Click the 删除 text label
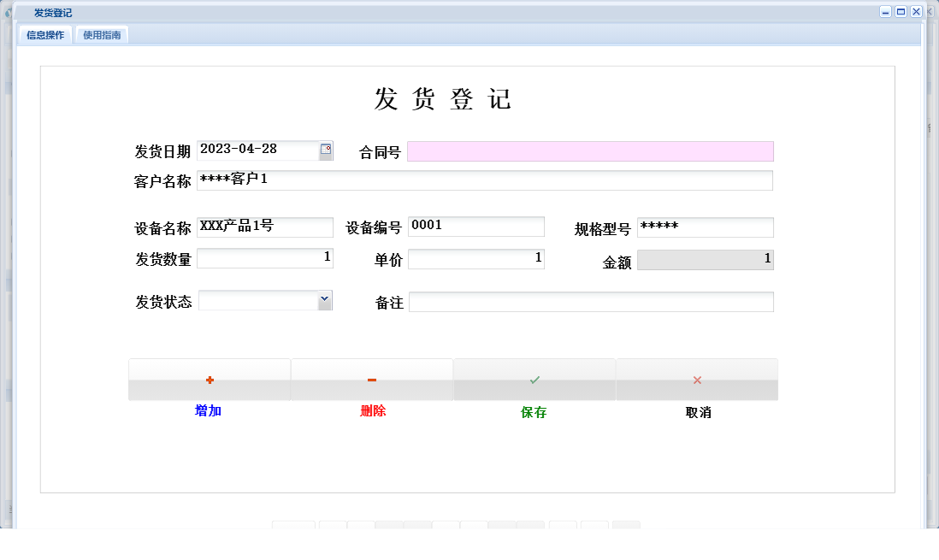939x560 pixels. click(x=373, y=410)
